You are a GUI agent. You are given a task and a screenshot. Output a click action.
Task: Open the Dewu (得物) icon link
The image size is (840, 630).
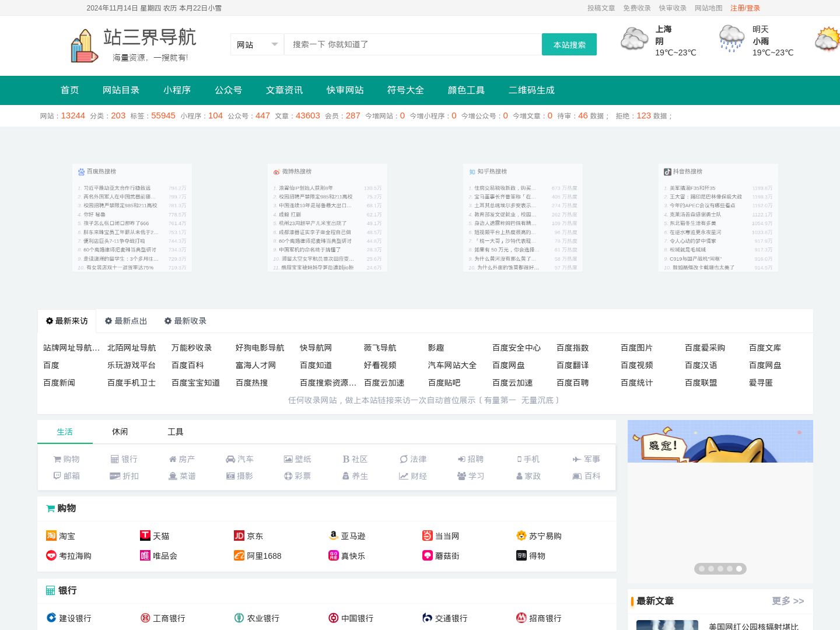[521, 555]
